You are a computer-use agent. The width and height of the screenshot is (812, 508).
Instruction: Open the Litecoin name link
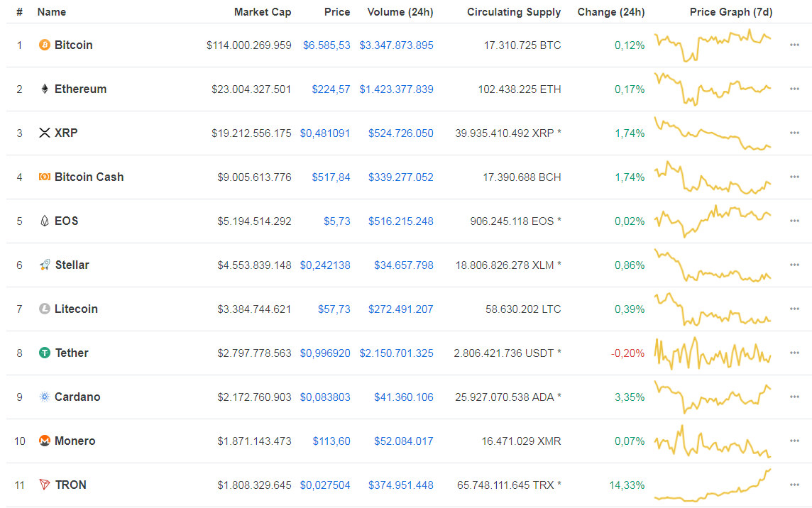pos(76,309)
